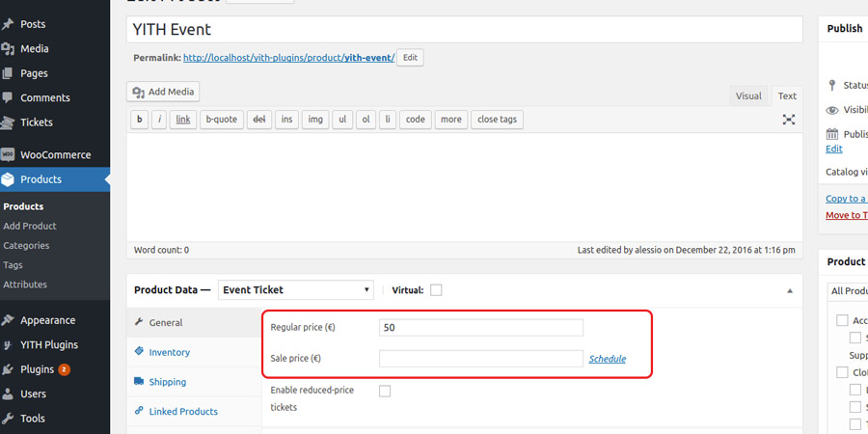Click the Schedule sale price link
This screenshot has width=868, height=434.
607,359
